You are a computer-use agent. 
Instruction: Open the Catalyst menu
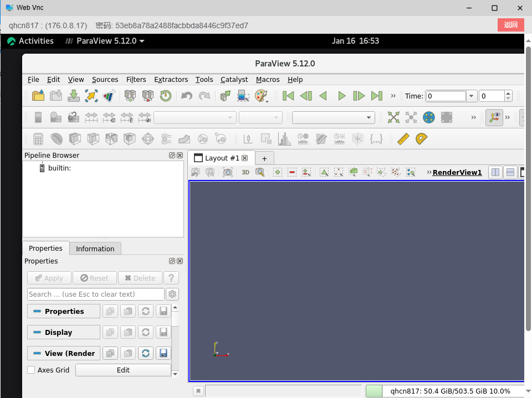pos(234,79)
